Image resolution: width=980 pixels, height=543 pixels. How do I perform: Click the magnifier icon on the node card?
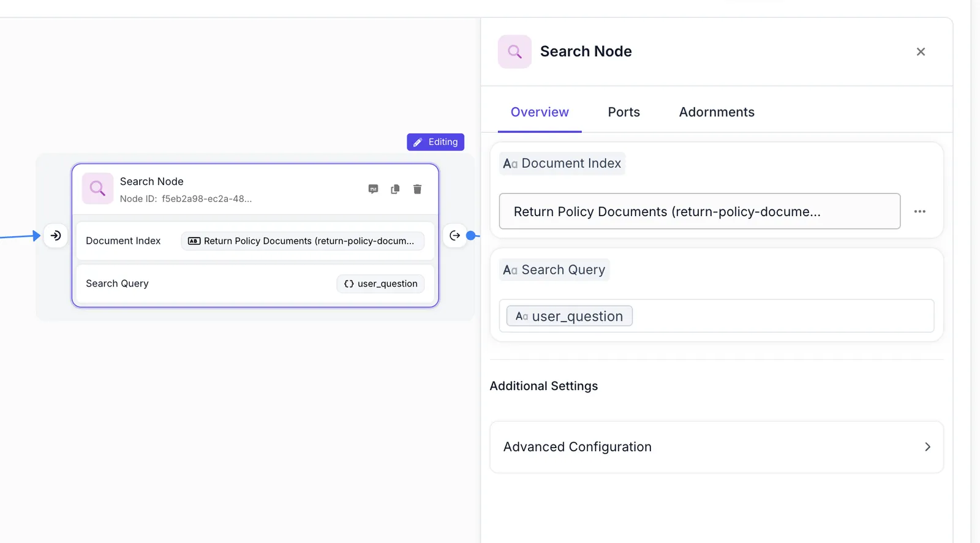(x=98, y=189)
